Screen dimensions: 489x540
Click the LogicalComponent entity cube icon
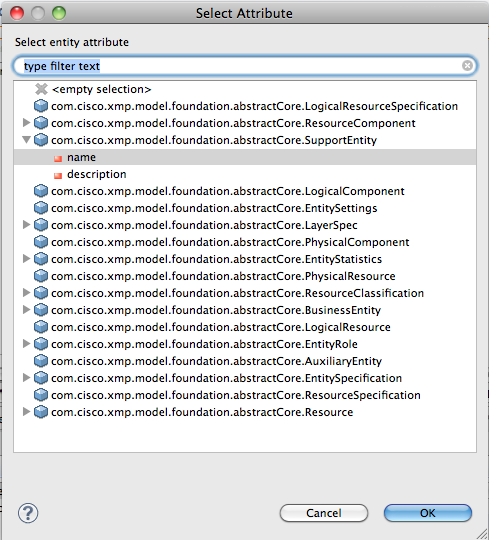41,191
